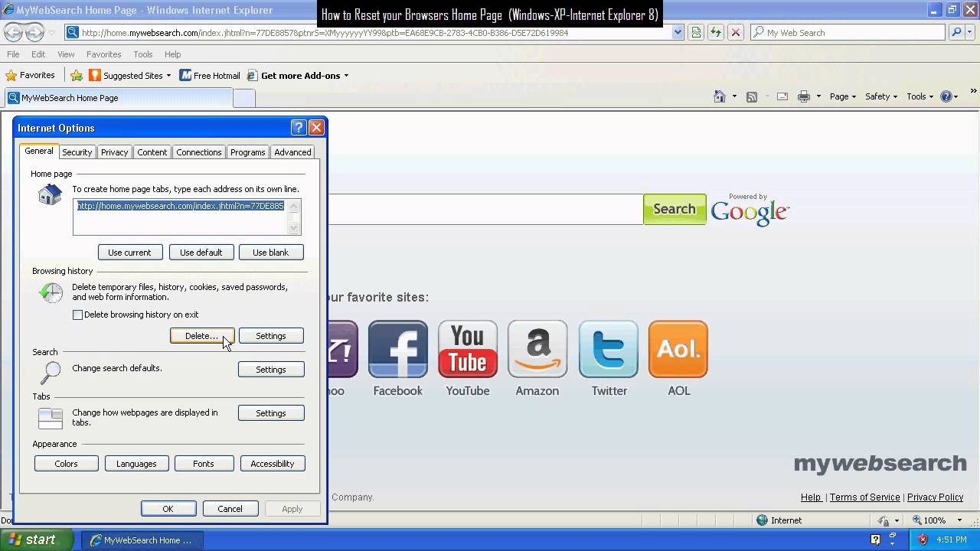Click the Delete... browsing history button
Viewport: 980px width, 551px height.
coord(202,336)
